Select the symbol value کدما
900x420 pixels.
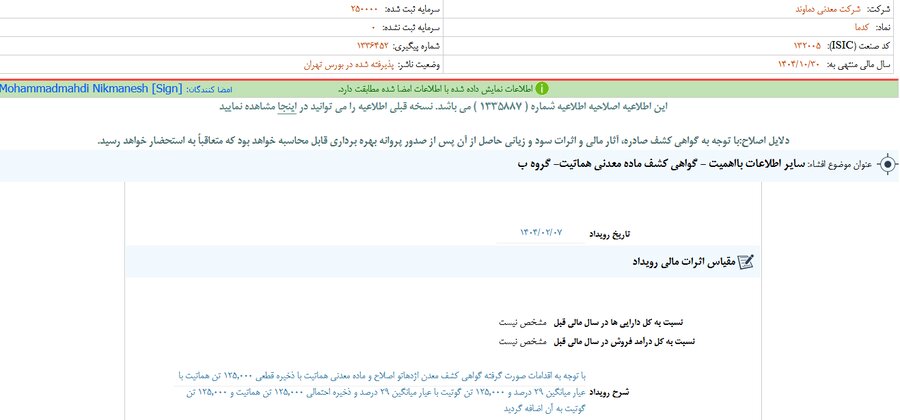tap(862, 28)
